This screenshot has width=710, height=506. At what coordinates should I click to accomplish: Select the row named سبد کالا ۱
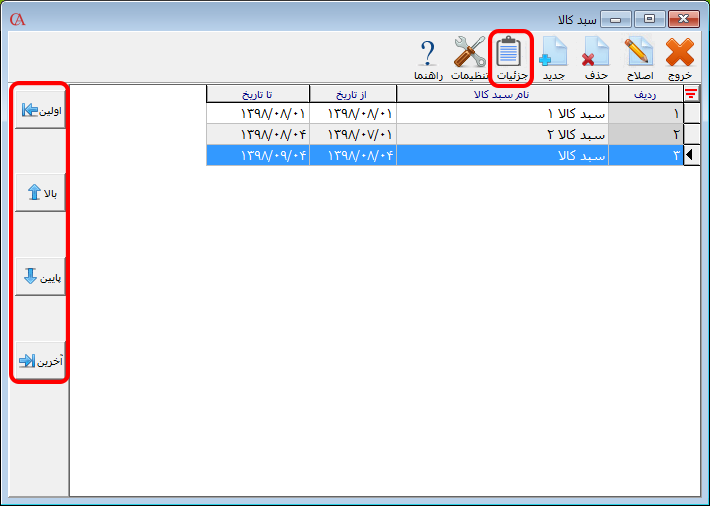tap(502, 113)
